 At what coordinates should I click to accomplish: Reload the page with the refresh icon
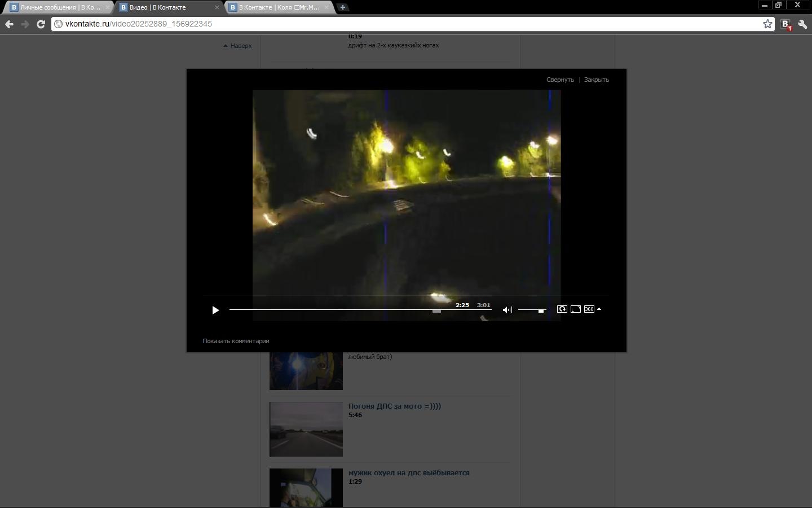pyautogui.click(x=41, y=24)
